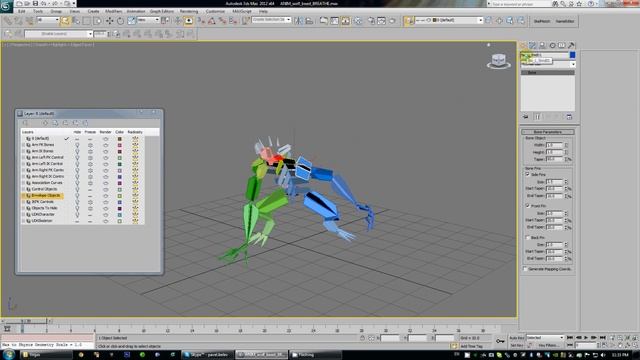
Task: Expand the Objects To Hide layer
Action: click(x=23, y=208)
